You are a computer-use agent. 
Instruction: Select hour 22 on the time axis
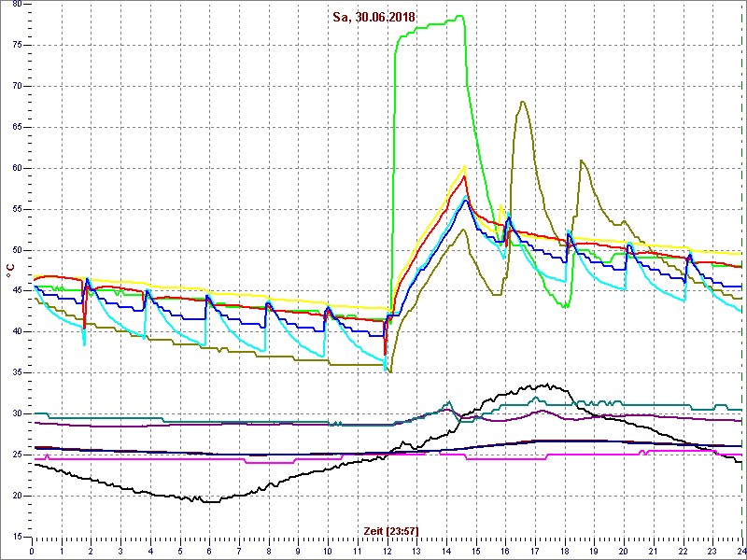point(684,550)
